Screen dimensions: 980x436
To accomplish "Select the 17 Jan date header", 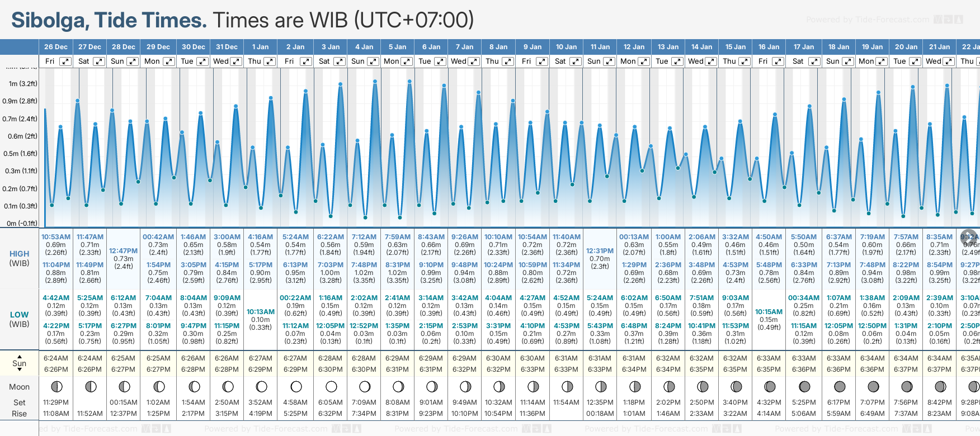I will coord(804,47).
